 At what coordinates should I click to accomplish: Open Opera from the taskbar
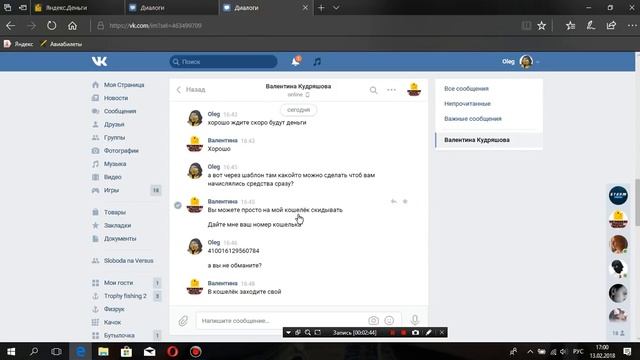pyautogui.click(x=173, y=351)
